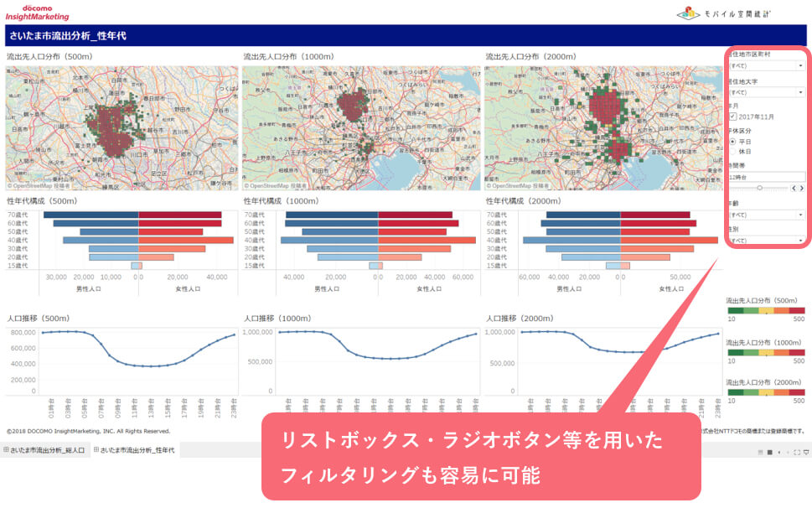Toggle the 2017年11月 checkbox
812x508 pixels.
(x=733, y=117)
